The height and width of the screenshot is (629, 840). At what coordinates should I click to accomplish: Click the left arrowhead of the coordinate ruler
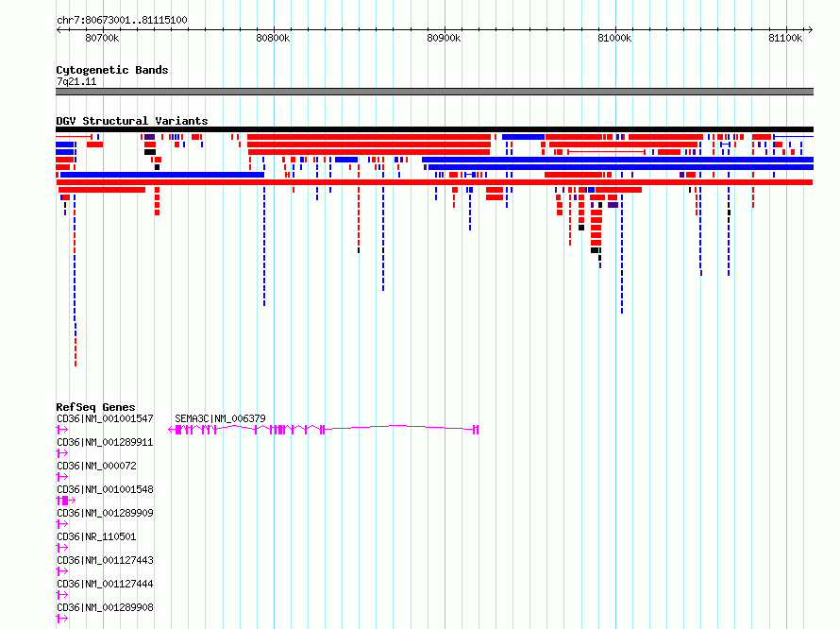[x=59, y=30]
